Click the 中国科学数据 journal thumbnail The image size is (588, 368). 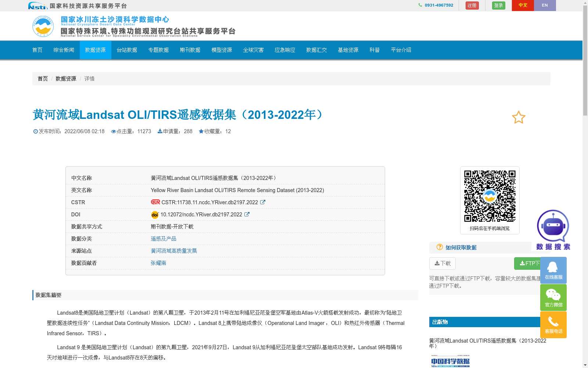pos(451,361)
